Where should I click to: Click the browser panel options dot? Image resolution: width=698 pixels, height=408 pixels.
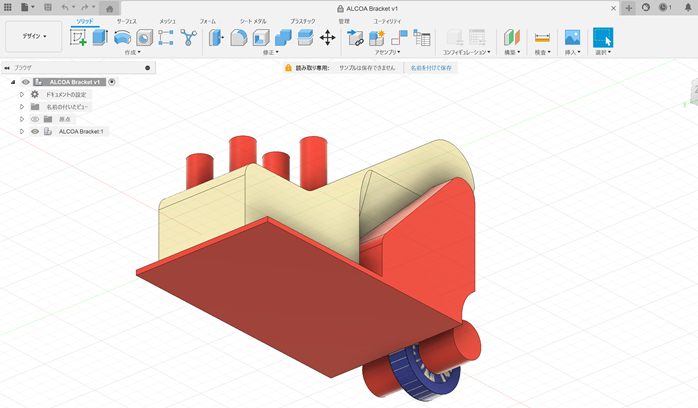tap(147, 68)
